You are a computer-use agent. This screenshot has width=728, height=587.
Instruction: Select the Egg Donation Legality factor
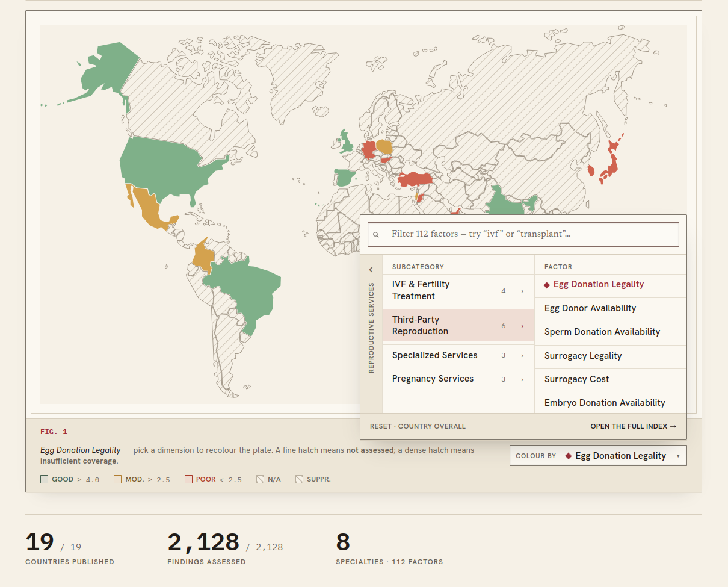610,285
